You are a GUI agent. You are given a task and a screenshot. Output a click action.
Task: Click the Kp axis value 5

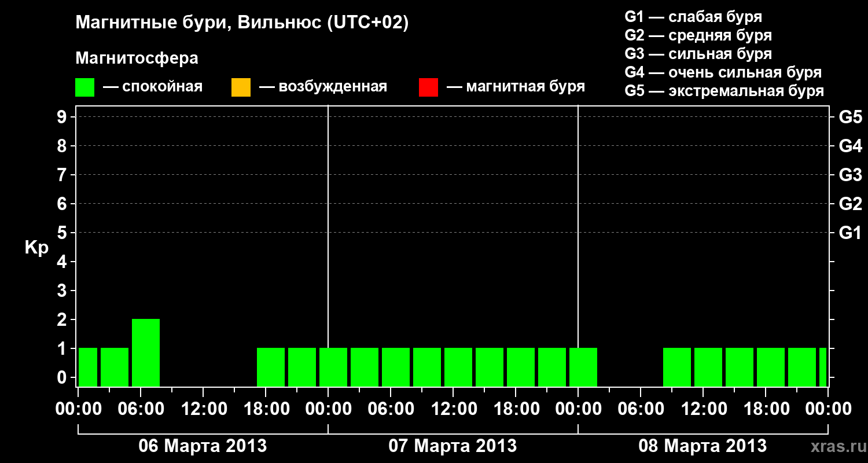point(63,233)
